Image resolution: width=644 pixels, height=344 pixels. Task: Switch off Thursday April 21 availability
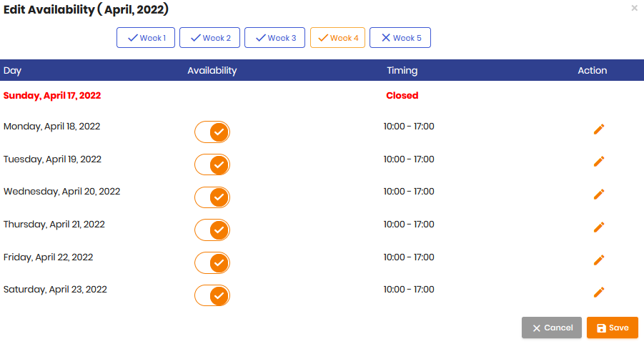click(212, 230)
